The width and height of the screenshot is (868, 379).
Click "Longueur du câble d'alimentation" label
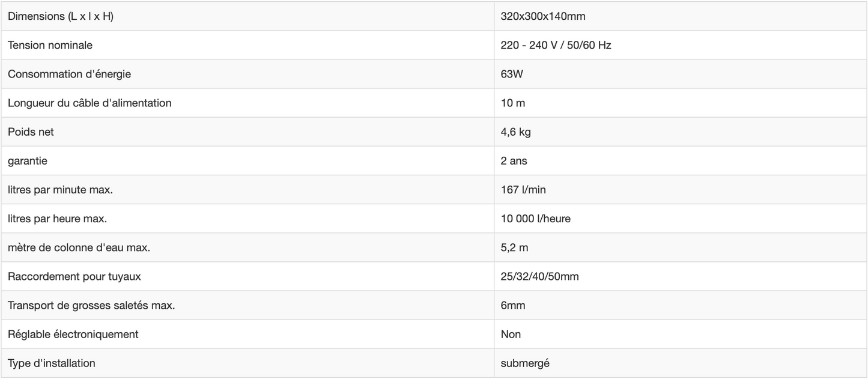[x=90, y=103]
